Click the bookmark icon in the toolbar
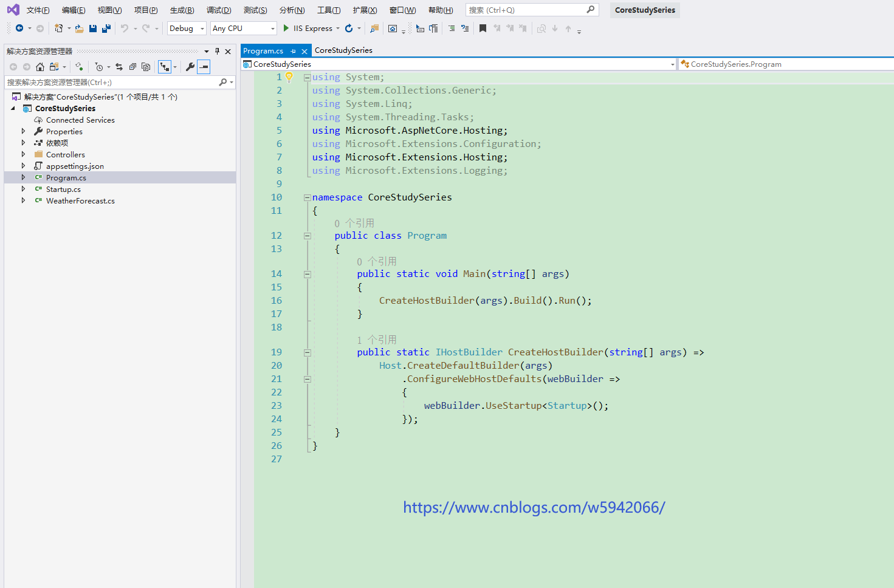894x588 pixels. coord(483,29)
